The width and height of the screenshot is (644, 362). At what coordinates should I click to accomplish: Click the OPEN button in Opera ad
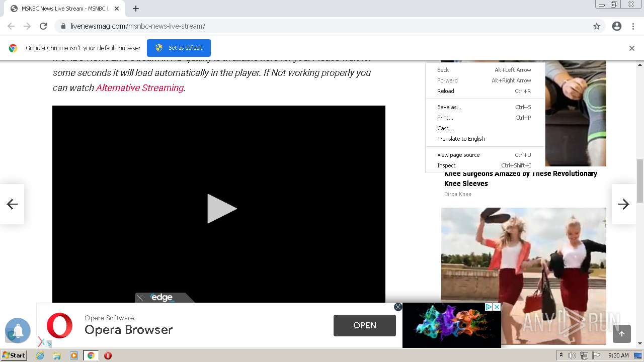click(x=365, y=325)
